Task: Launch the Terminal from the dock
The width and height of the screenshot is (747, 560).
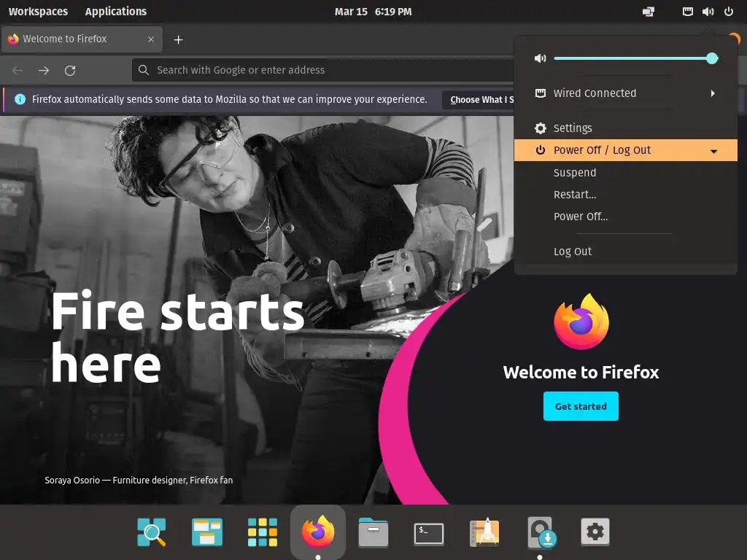Action: (429, 533)
